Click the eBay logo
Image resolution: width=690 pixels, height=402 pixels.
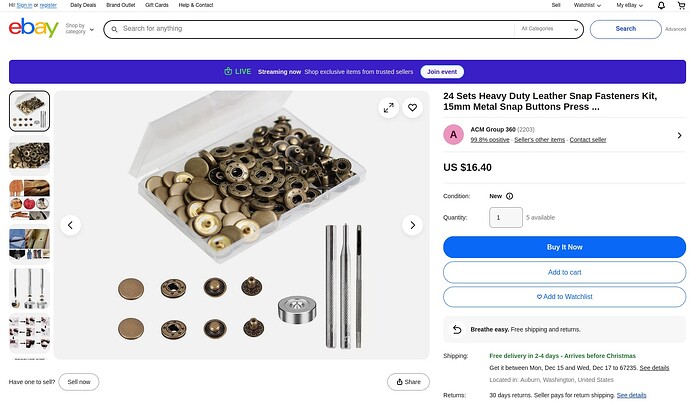pos(33,28)
